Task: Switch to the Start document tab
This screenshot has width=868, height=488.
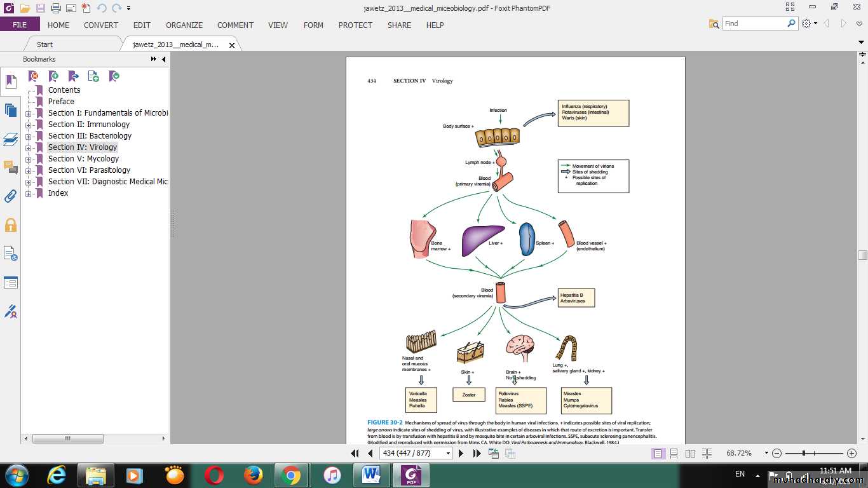Action: click(44, 44)
